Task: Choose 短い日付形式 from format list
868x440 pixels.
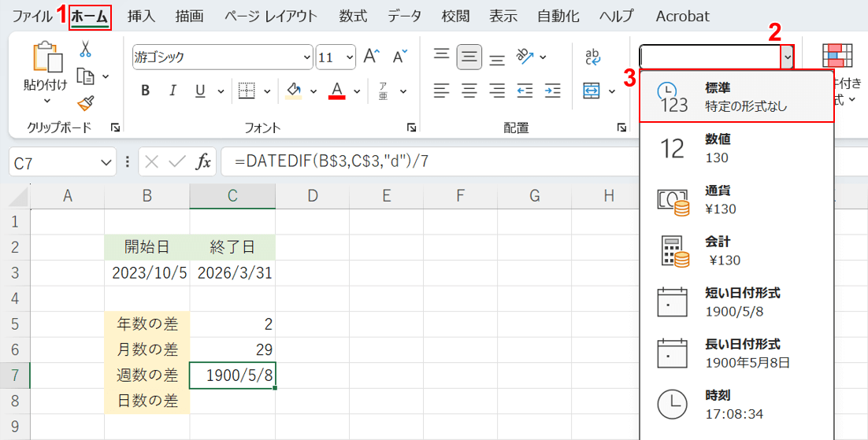Action: pos(736,301)
